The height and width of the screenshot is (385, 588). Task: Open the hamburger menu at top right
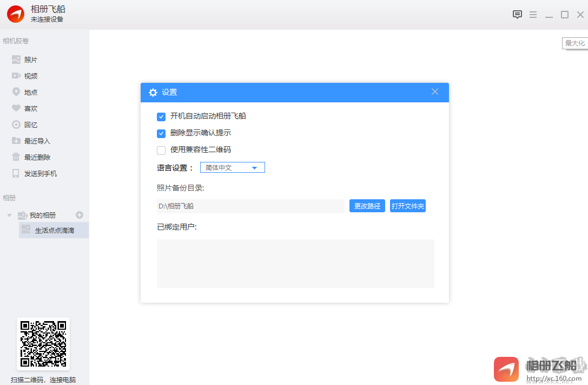(x=533, y=15)
